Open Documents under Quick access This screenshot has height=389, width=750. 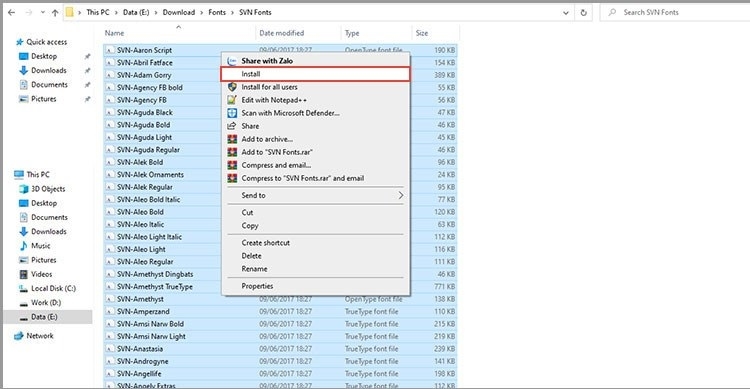click(x=49, y=85)
